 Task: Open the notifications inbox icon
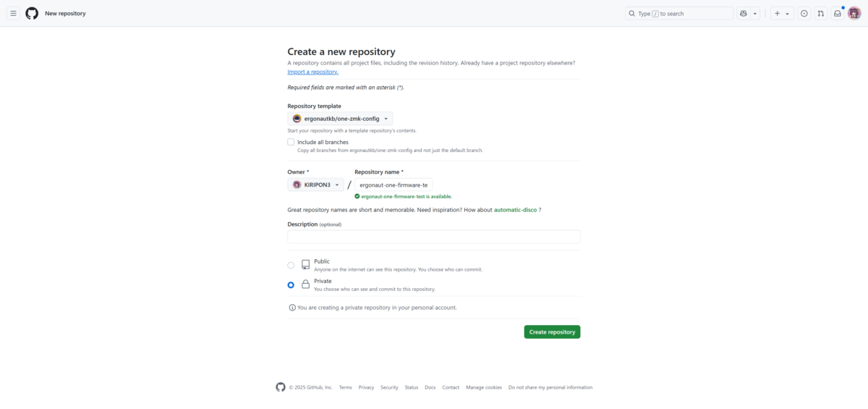837,13
